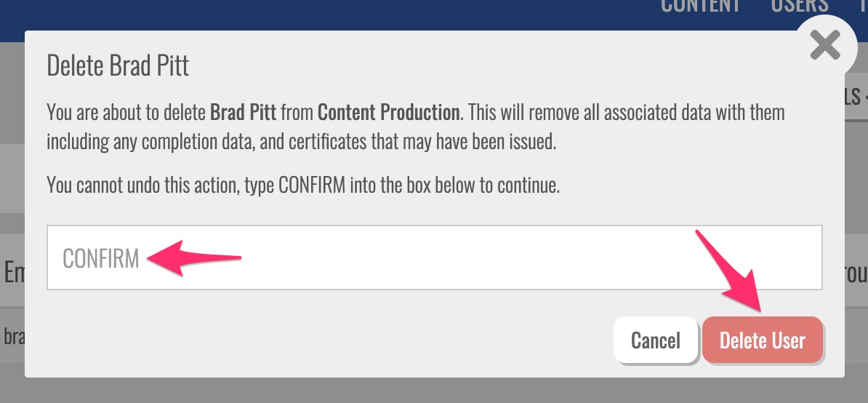Click the cut-off "rou" column header at right
Viewport: 868px width, 403px height.
coord(856,272)
